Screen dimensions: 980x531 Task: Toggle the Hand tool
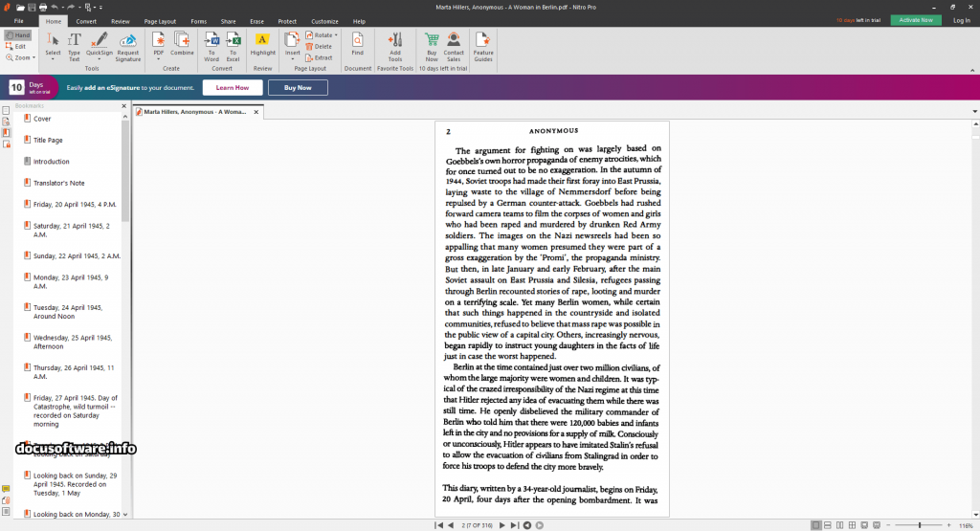(17, 35)
